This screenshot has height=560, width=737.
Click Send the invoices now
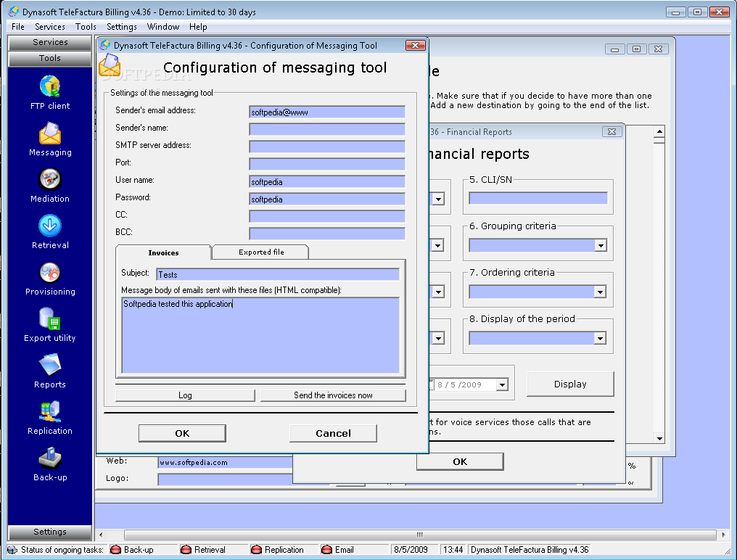pos(333,395)
